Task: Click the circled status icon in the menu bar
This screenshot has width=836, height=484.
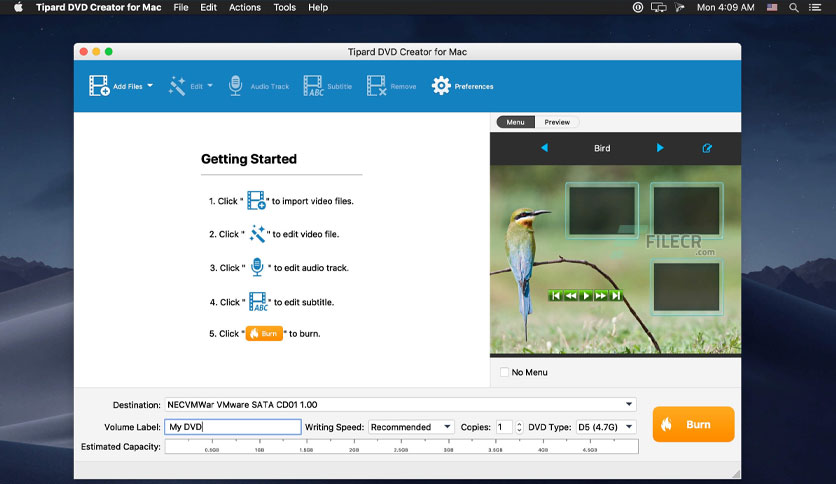Action: [x=638, y=7]
